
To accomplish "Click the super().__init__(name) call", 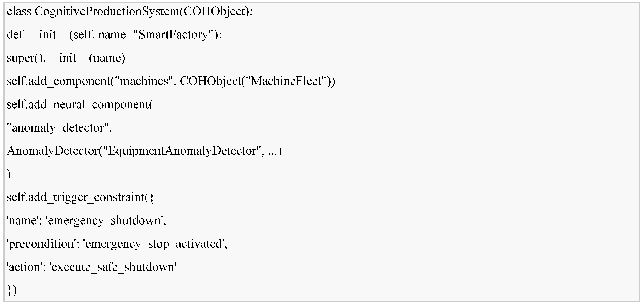I will pos(66,58).
